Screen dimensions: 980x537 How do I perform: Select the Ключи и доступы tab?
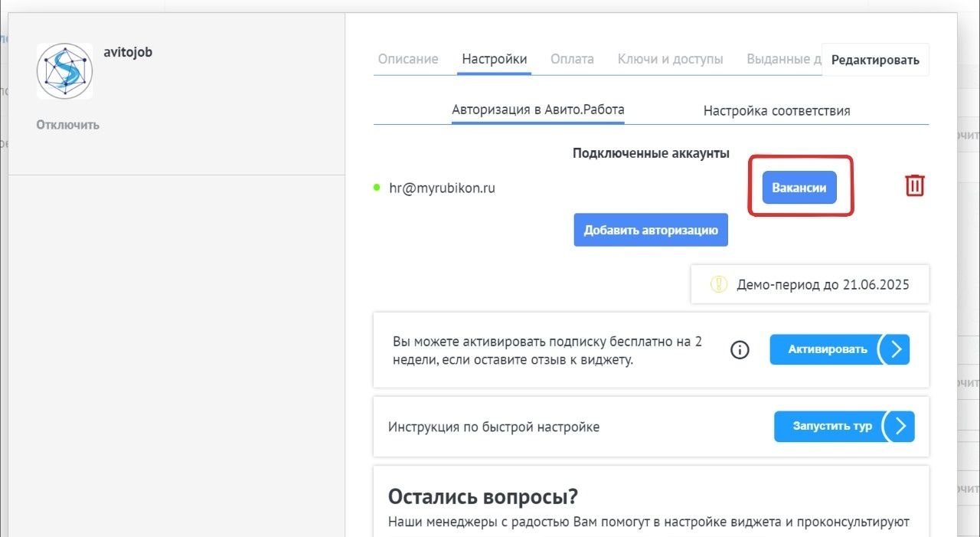pyautogui.click(x=671, y=58)
